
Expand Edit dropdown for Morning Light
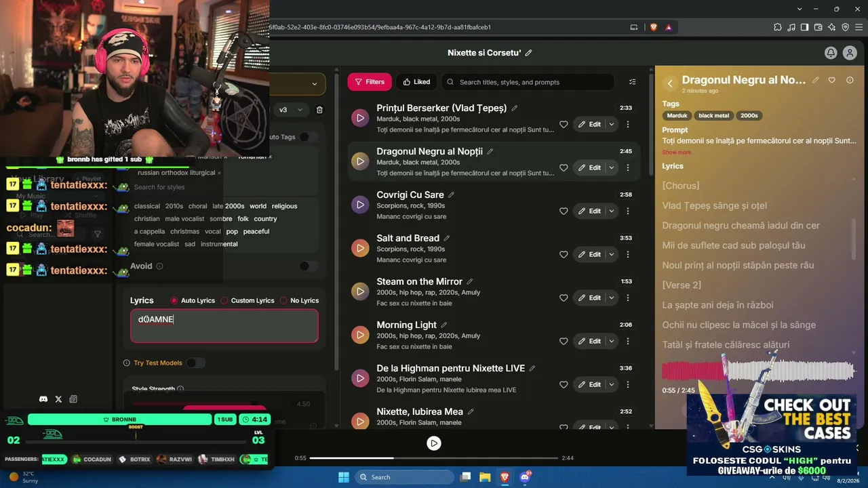pos(612,342)
